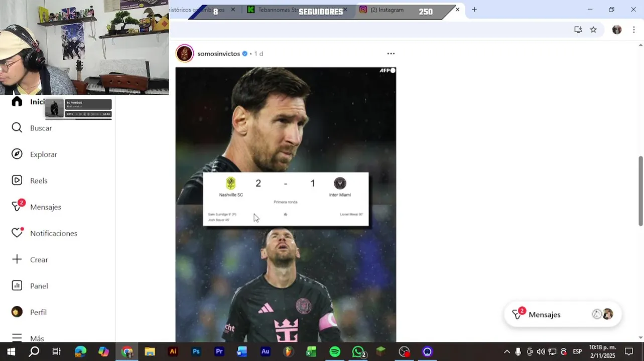Open the Perfil avatar icon
The width and height of the screenshot is (644, 361).
coord(17,312)
